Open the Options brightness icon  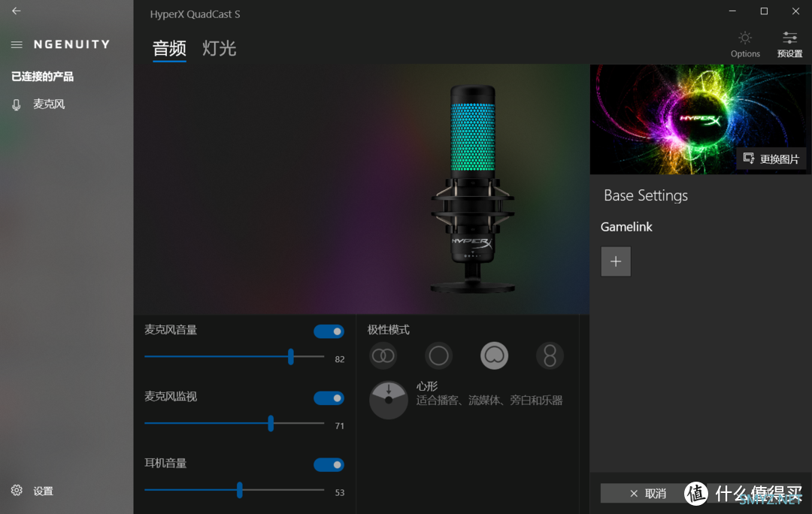point(745,44)
